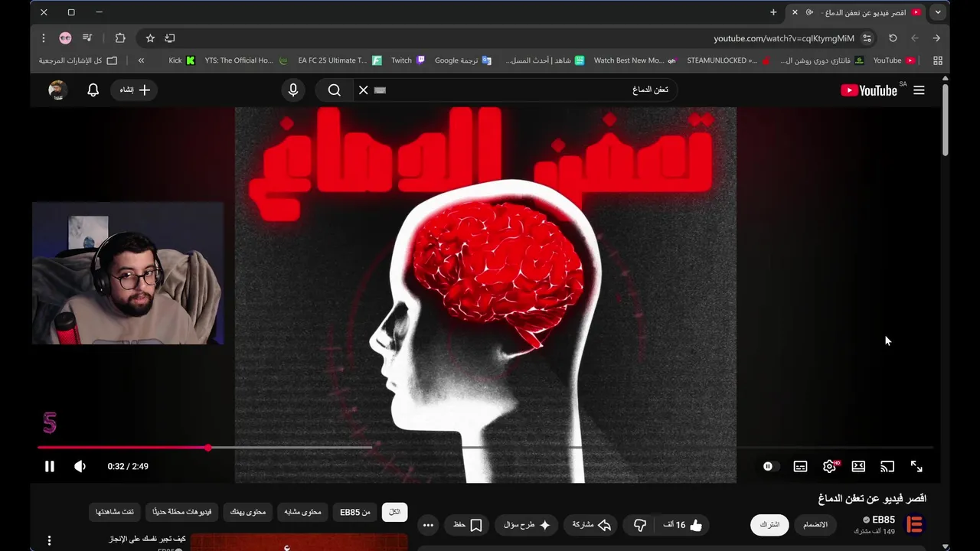Close the اقصر فيديو عن تعفن الدماغ tab
980x551 pixels.
tap(795, 12)
